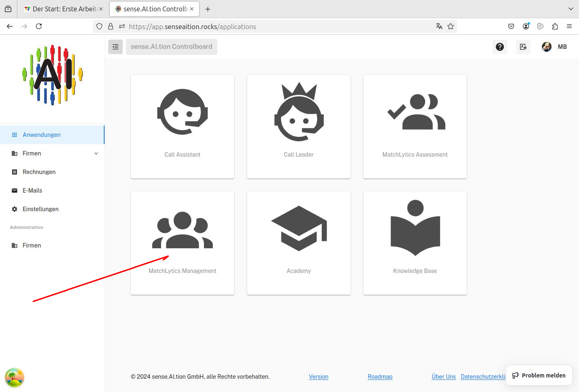The width and height of the screenshot is (579, 392).
Task: Open the Call Assistant application card
Action: click(183, 127)
